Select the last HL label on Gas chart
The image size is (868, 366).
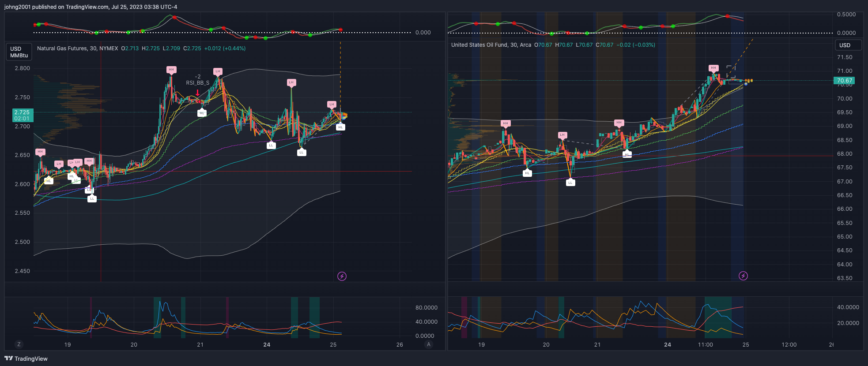pyautogui.click(x=340, y=127)
